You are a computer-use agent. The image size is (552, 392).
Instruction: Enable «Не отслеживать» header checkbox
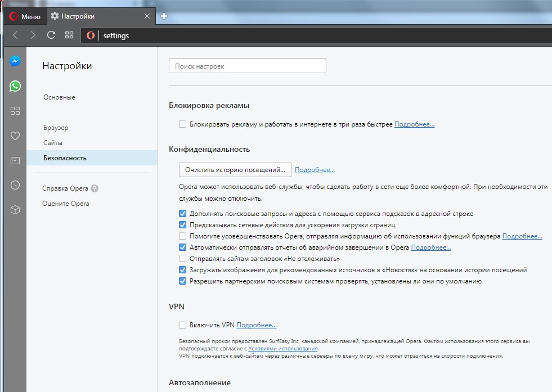[x=182, y=258]
